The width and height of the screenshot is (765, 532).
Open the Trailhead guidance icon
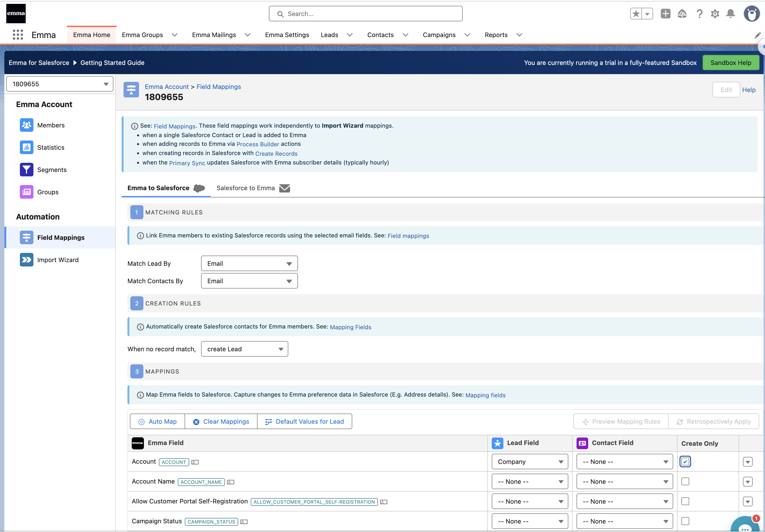point(682,14)
